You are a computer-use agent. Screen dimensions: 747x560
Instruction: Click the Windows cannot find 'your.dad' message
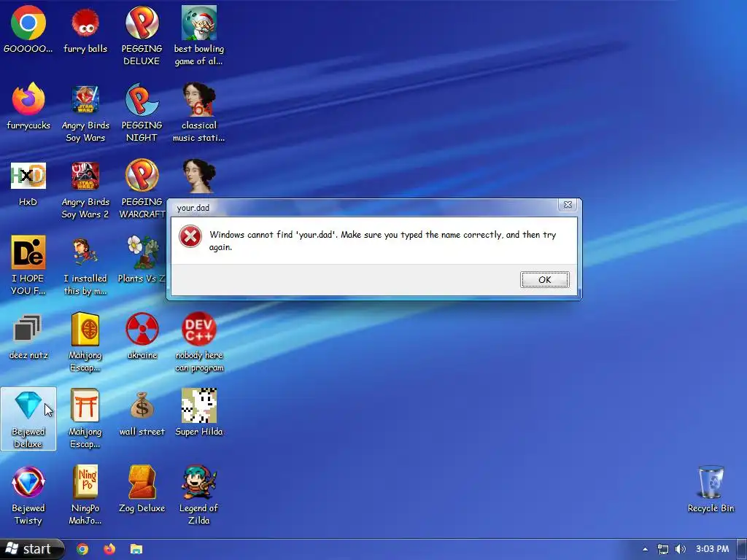tap(382, 241)
